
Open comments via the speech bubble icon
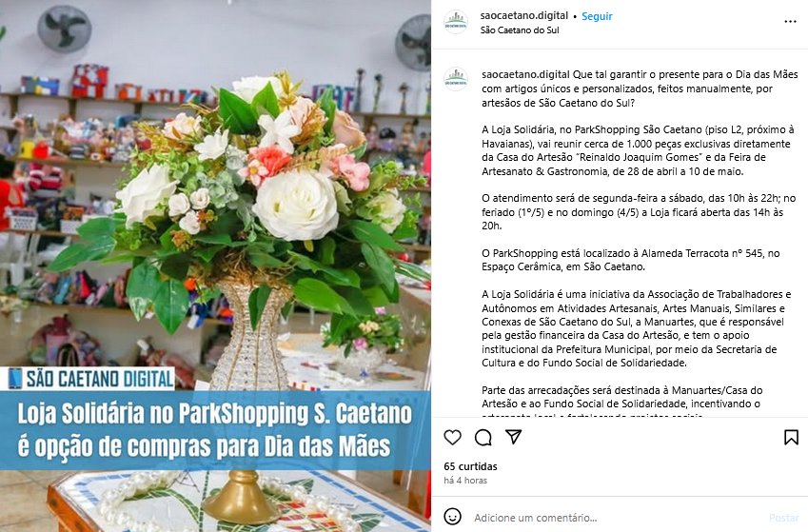click(x=483, y=437)
